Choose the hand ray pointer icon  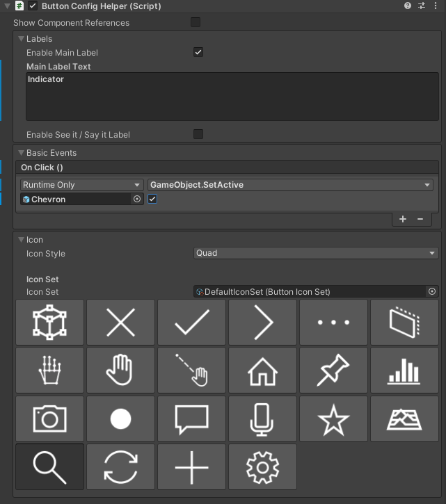click(x=192, y=371)
